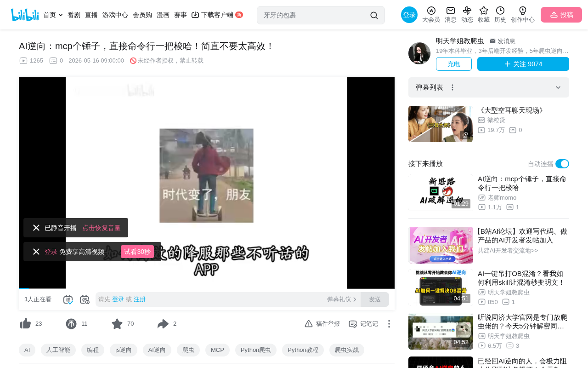Open the 01:29 新思路 video thumbnail

(x=441, y=193)
